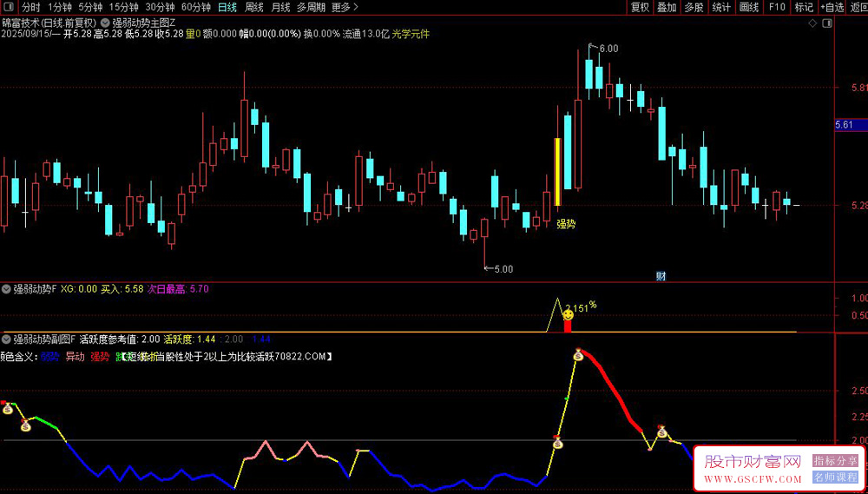Open the 统计 statistics button

720,7
